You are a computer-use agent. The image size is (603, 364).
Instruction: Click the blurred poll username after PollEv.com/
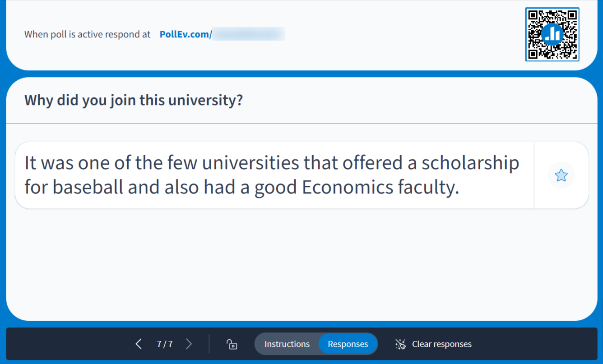pyautogui.click(x=248, y=34)
